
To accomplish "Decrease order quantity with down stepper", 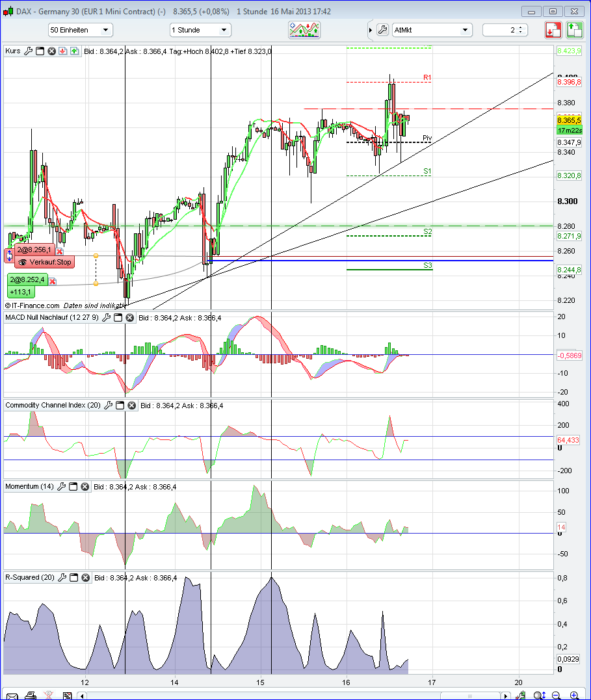I will click(x=520, y=32).
